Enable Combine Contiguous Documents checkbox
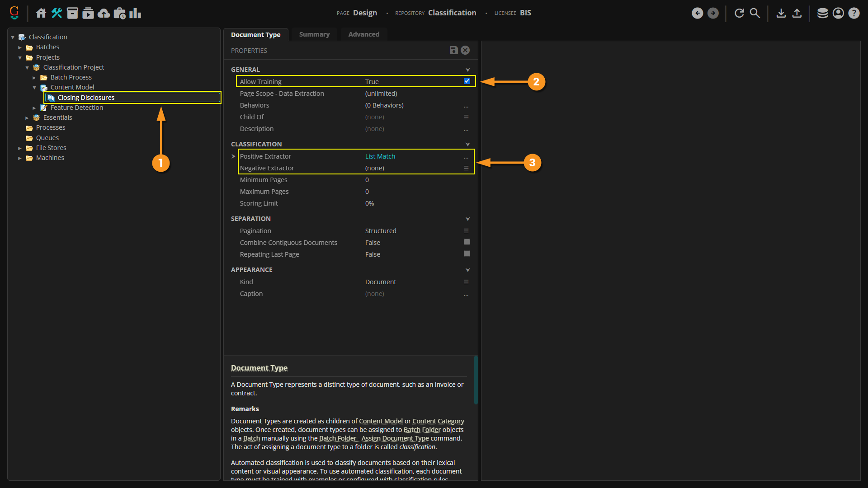 point(467,242)
